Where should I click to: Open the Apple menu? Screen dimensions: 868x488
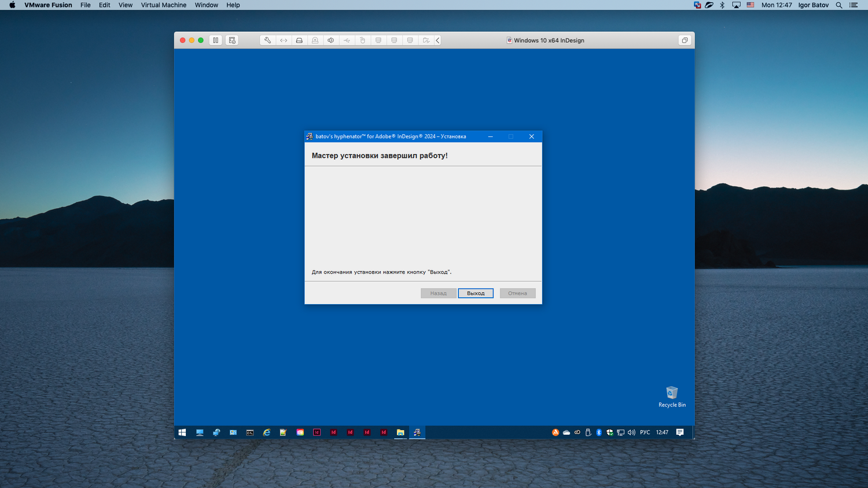point(12,5)
